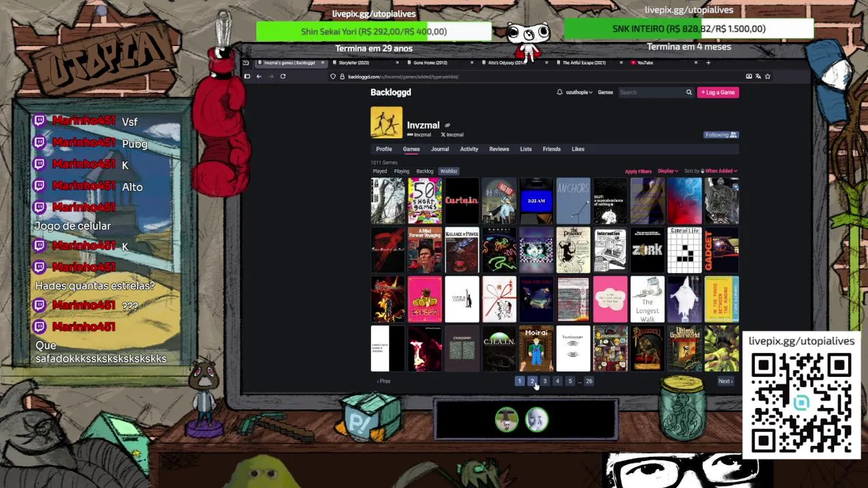This screenshot has width=868, height=488.
Task: Open The Longest Walk cover
Action: (x=648, y=300)
